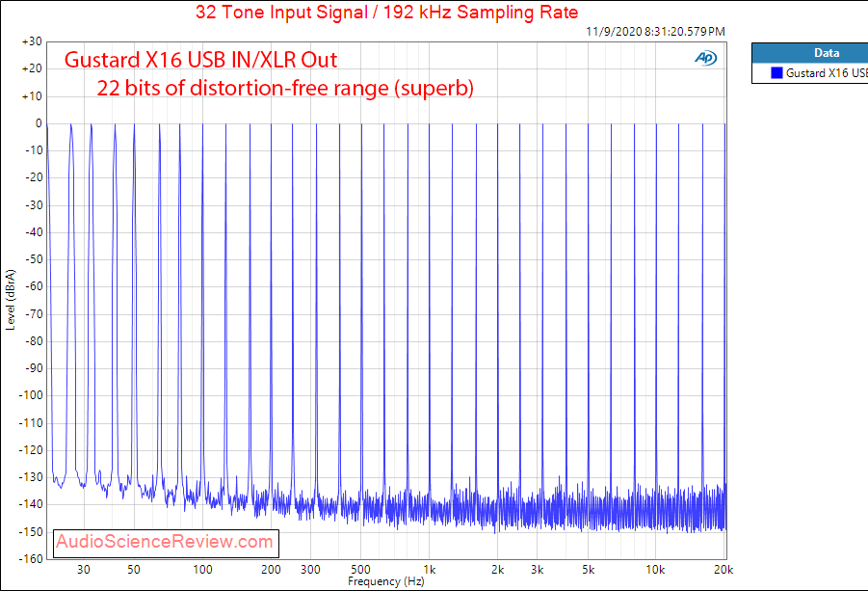The image size is (868, 591).
Task: Click the Level (dBrA) axis title
Action: coord(11,300)
